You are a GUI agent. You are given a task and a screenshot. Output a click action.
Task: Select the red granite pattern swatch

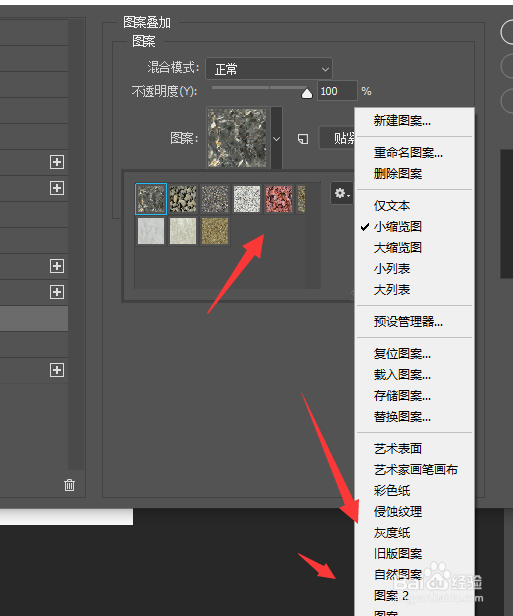279,199
